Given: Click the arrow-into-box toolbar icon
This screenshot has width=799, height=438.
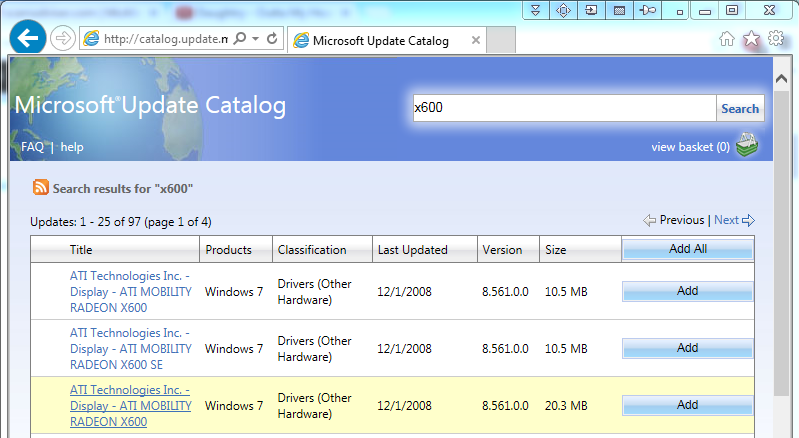Looking at the screenshot, I should (x=591, y=10).
